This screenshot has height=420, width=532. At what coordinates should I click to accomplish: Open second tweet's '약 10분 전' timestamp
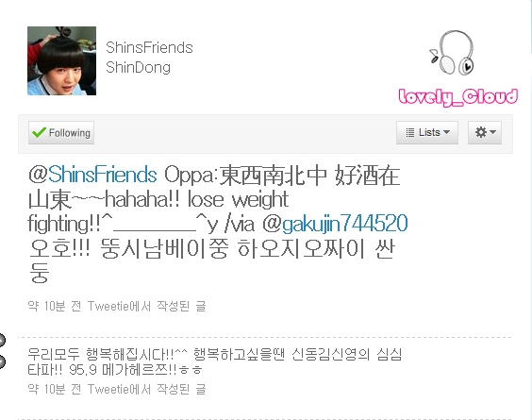pos(55,389)
